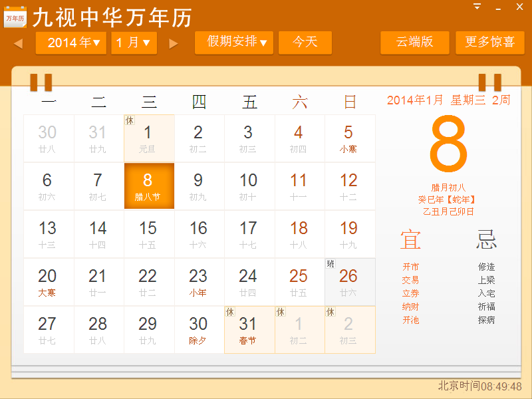532x399 pixels.
Task: Close the calendar window
Action: (x=519, y=7)
